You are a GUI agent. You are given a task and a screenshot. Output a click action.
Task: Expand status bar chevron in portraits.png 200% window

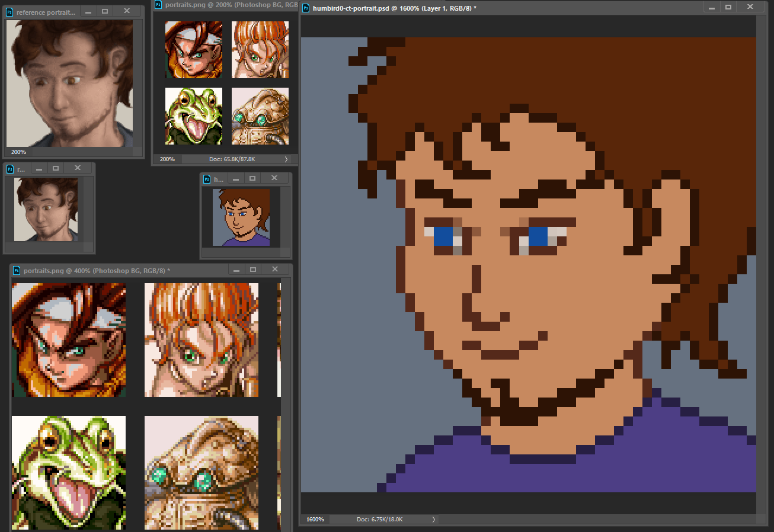[x=286, y=159]
